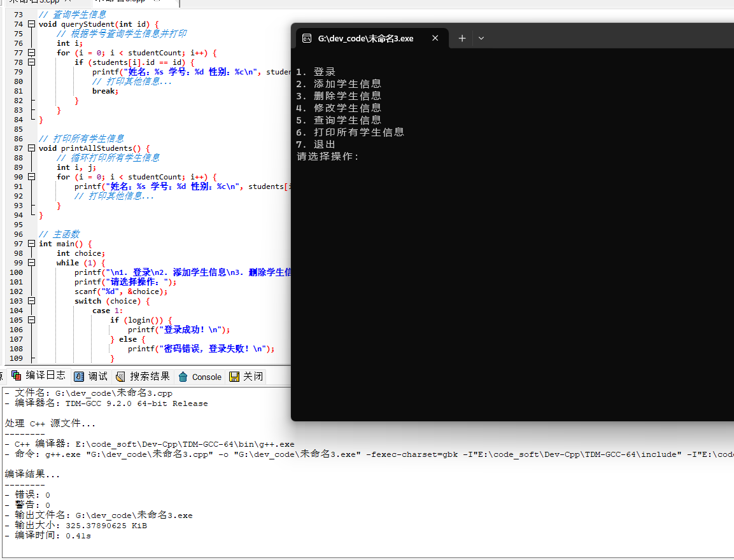Click the '// 查询学生信息' comment on line 73
The width and height of the screenshot is (734, 560).
pyautogui.click(x=72, y=15)
